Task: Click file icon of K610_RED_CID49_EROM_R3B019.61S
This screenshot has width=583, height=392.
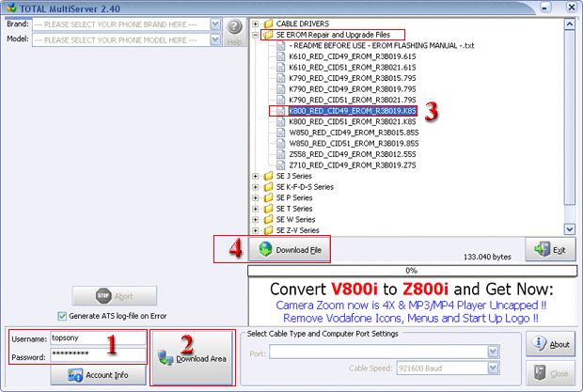Action: pyautogui.click(x=281, y=56)
